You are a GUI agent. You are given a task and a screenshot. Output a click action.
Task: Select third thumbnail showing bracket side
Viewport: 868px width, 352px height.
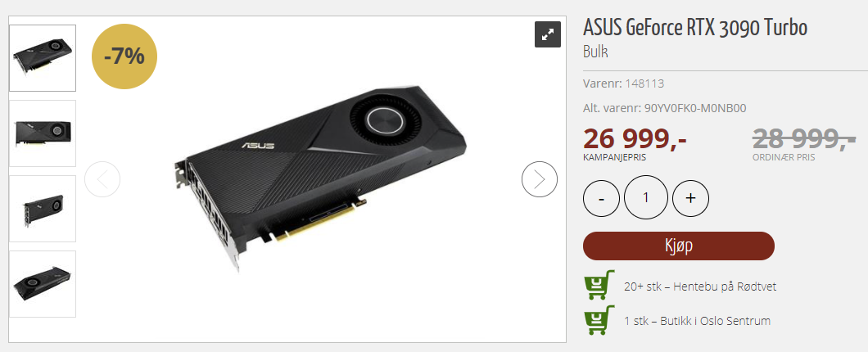tap(43, 209)
